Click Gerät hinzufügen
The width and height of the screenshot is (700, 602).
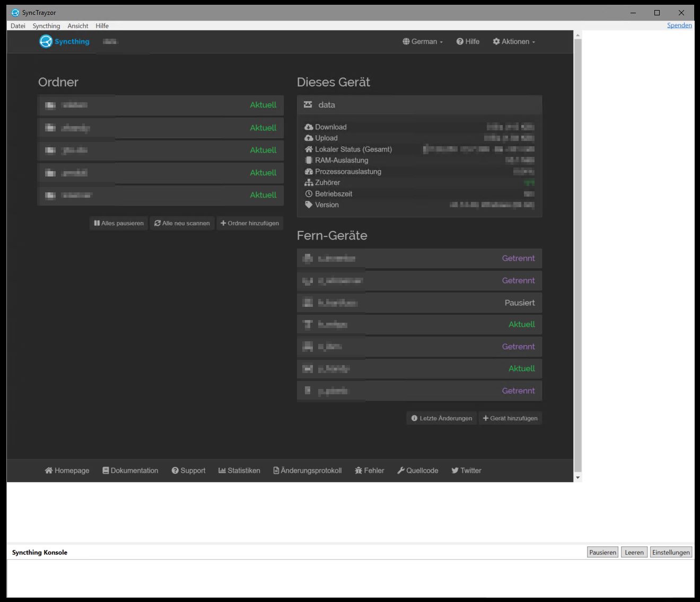point(510,418)
